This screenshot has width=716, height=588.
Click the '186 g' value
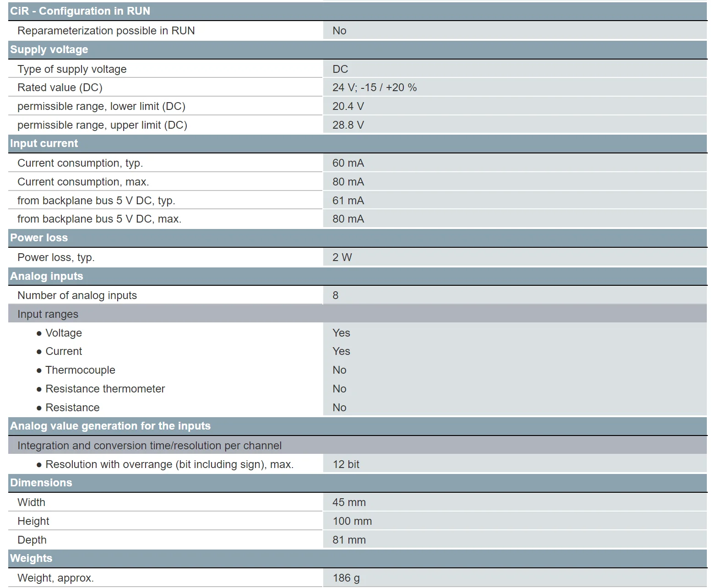coord(346,578)
